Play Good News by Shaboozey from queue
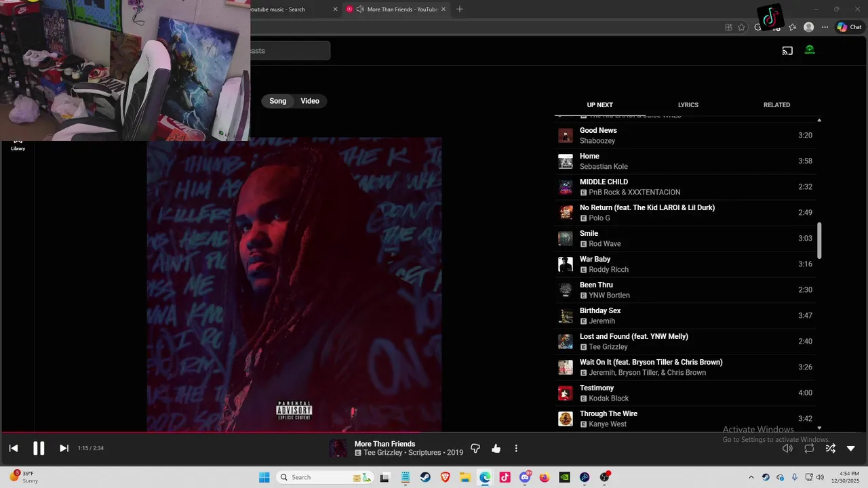The image size is (868, 488). click(685, 135)
